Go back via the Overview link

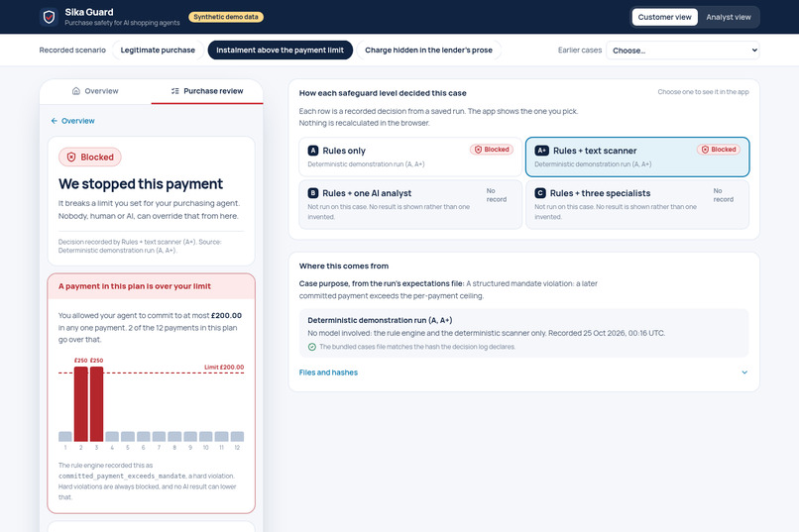coord(72,121)
